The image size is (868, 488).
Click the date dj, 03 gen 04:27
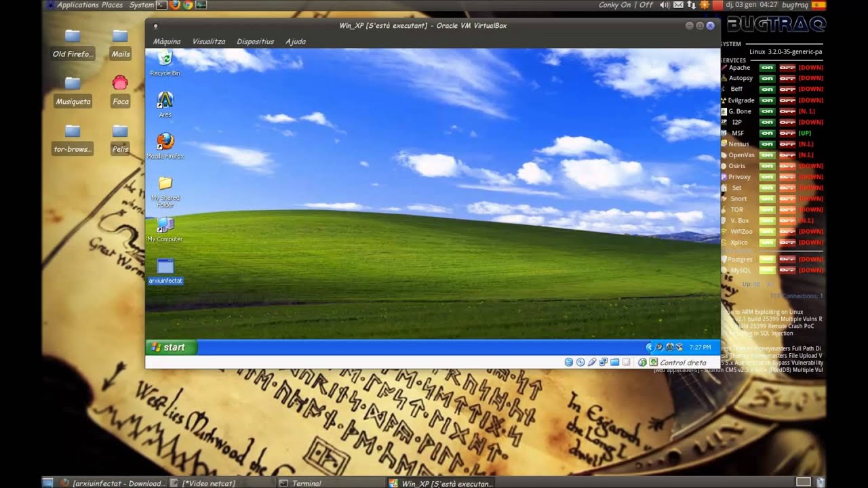[751, 5]
